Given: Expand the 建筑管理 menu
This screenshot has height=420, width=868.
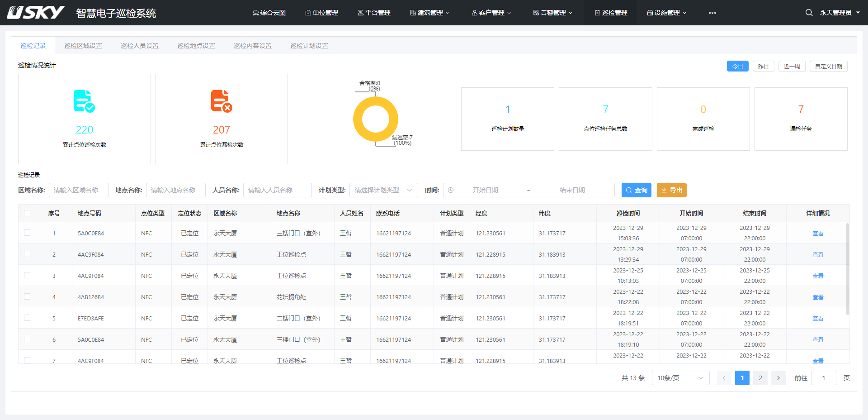Looking at the screenshot, I should (x=430, y=13).
